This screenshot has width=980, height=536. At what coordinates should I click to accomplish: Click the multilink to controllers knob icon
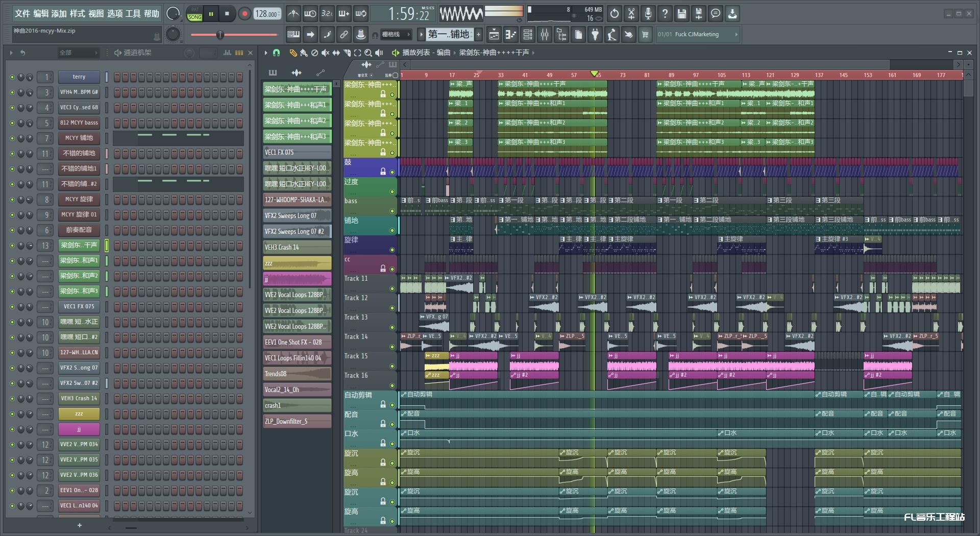pos(361,35)
